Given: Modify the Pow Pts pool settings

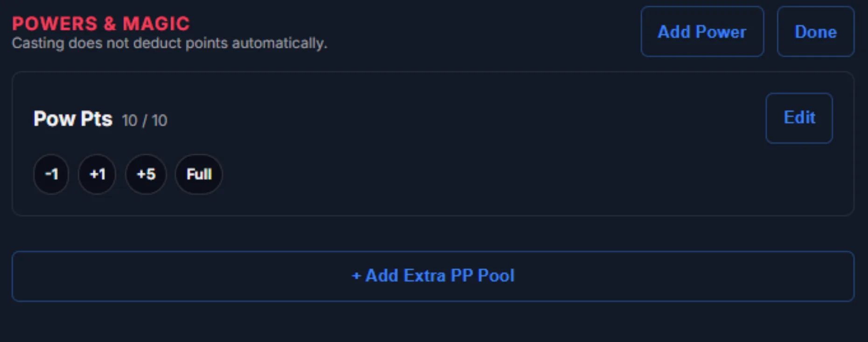Looking at the screenshot, I should click(x=799, y=118).
